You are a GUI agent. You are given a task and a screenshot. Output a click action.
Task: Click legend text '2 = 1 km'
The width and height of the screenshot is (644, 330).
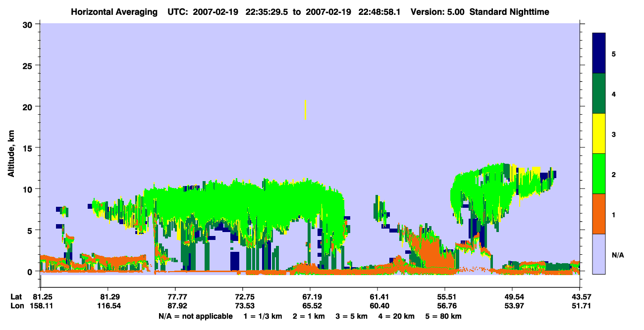pos(308,316)
